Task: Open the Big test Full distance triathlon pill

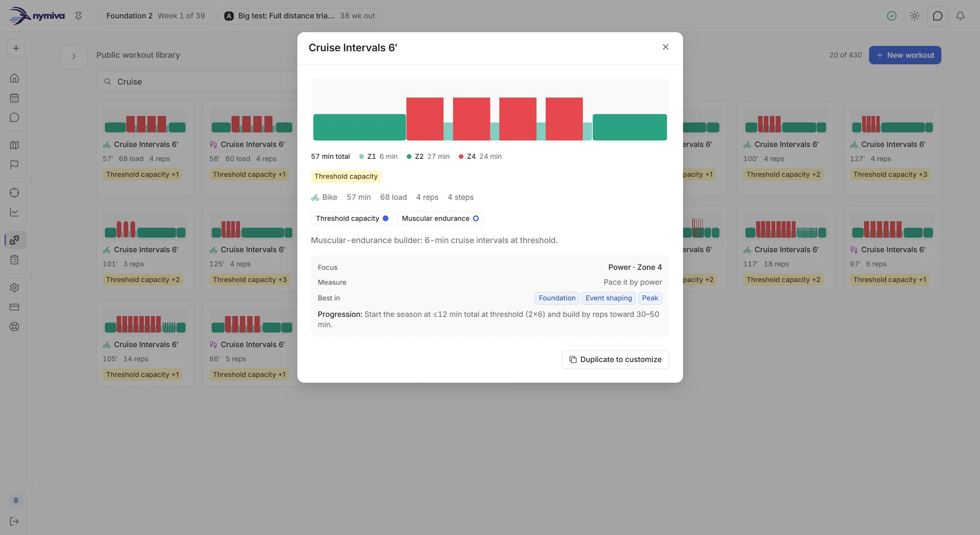Action: (299, 16)
